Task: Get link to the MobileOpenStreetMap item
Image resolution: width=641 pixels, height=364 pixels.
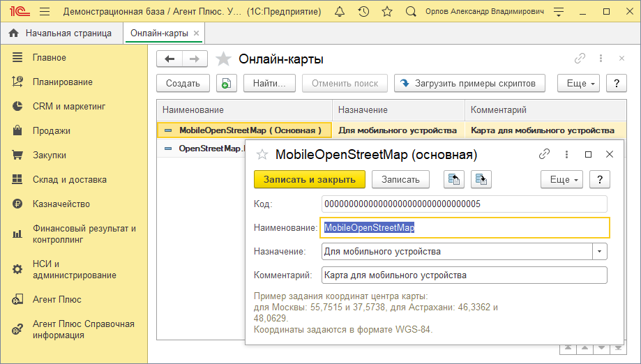Action: 544,154
